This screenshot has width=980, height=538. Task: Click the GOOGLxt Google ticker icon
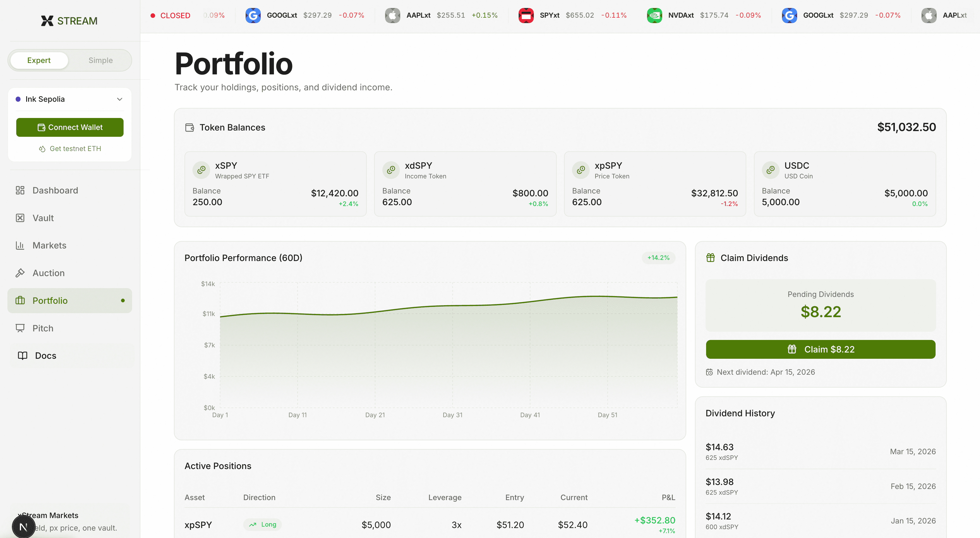pyautogui.click(x=253, y=15)
